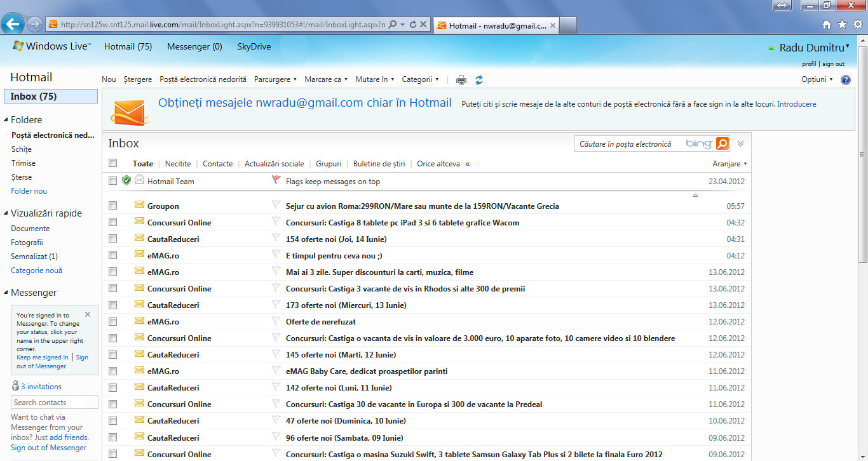Reload the page with the address bar refresh icon
The image size is (868, 461).
pos(413,25)
